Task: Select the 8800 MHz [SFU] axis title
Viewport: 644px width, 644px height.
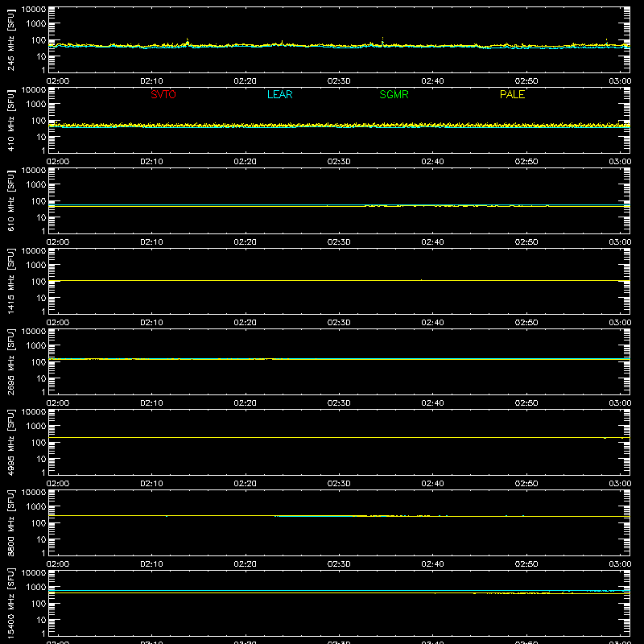Action: (10, 522)
